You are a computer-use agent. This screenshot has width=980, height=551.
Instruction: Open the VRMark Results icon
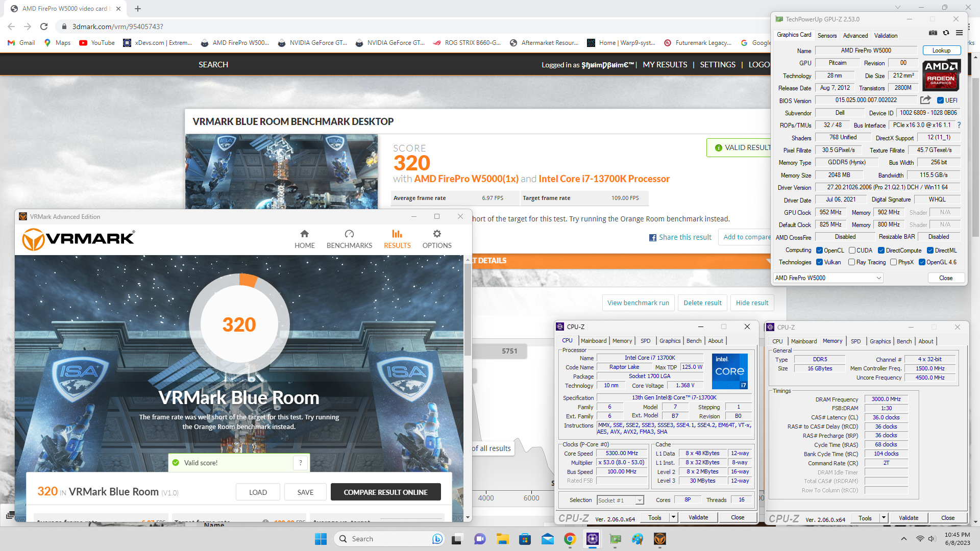(397, 239)
